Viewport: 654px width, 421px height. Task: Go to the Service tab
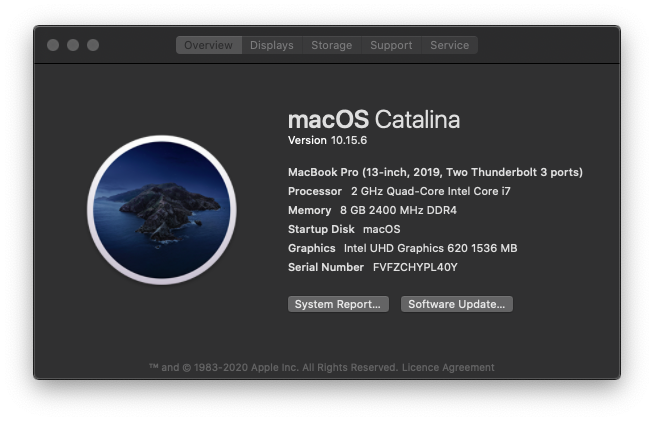[x=450, y=45]
